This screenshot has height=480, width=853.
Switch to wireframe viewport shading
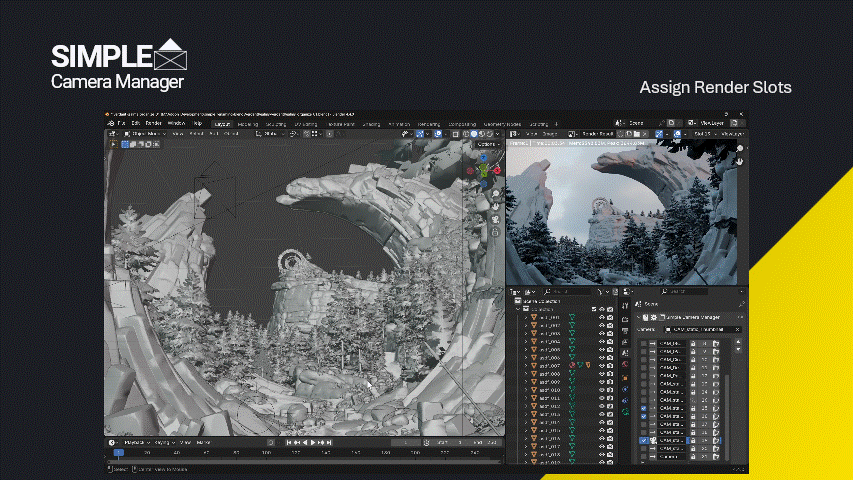tap(466, 134)
